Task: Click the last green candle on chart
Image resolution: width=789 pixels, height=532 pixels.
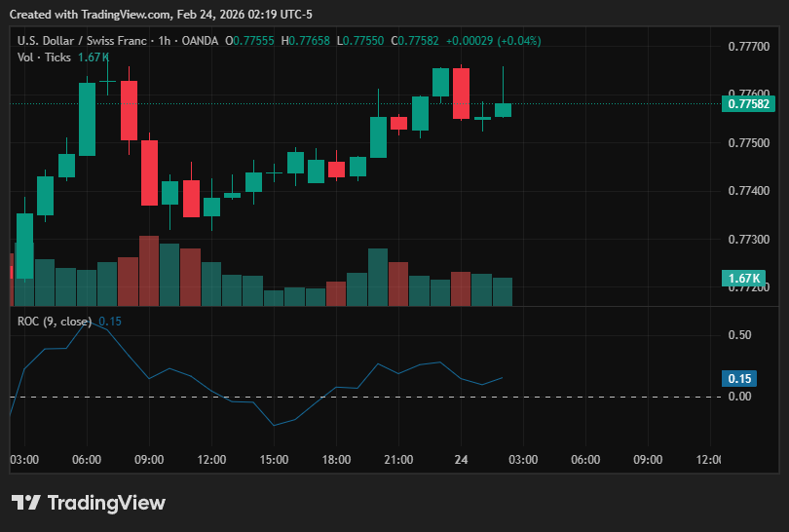Action: (x=503, y=110)
